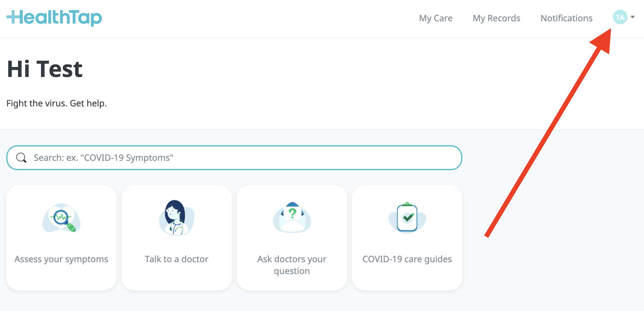The height and width of the screenshot is (311, 644).
Task: Click the Fight the virus tagline text
Action: point(57,103)
